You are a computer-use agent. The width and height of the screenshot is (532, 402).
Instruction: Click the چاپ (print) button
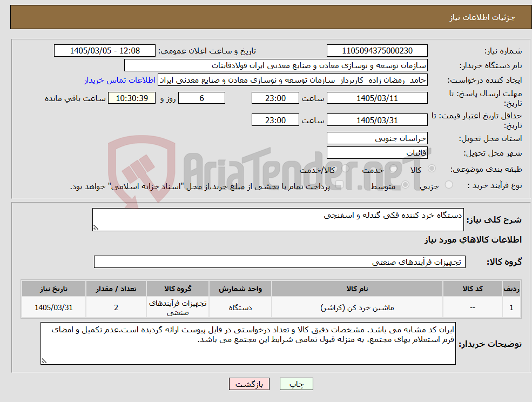[x=296, y=384]
